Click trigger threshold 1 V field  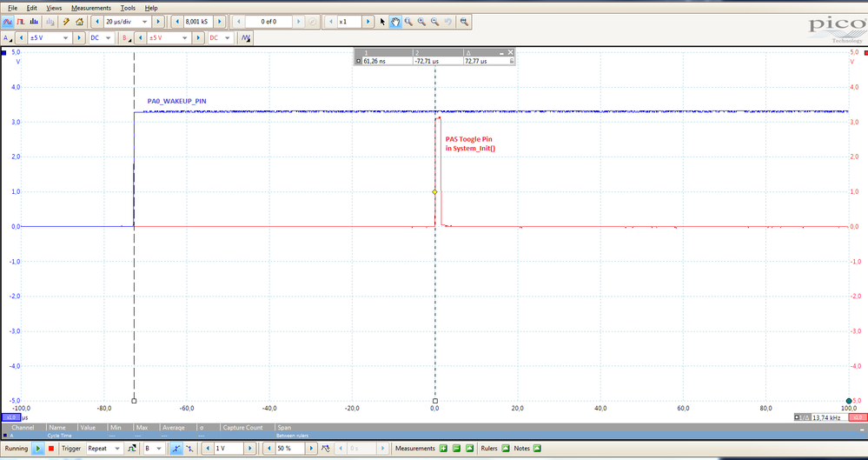[x=229, y=449]
